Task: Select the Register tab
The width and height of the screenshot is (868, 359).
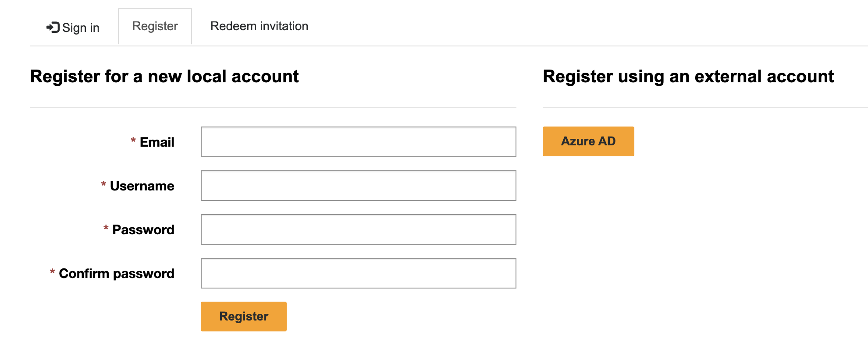Action: point(155,26)
